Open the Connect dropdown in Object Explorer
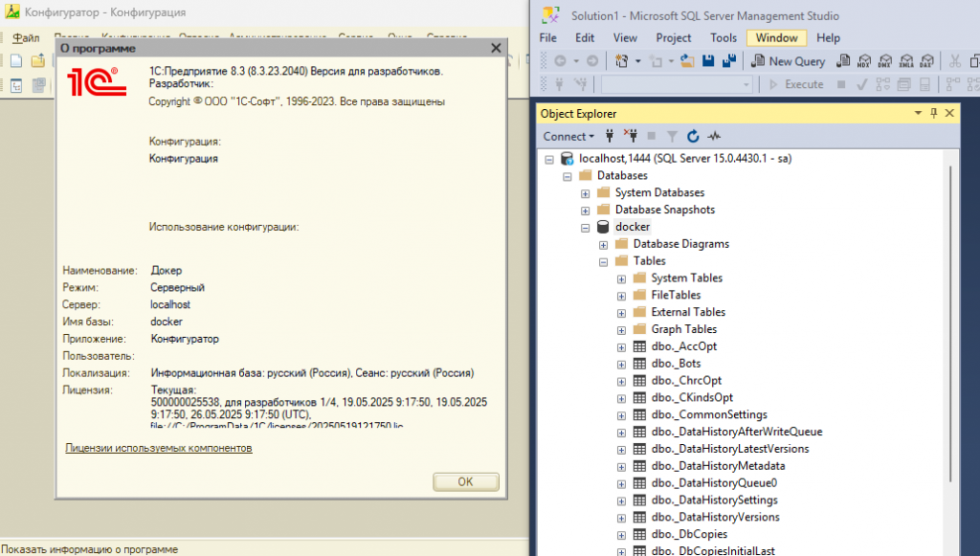This screenshot has width=980, height=556. coord(568,136)
